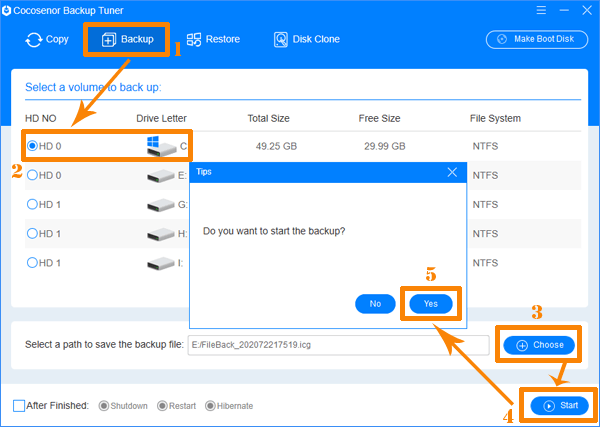
Task: Click the I: drive icon
Action: coord(161,263)
